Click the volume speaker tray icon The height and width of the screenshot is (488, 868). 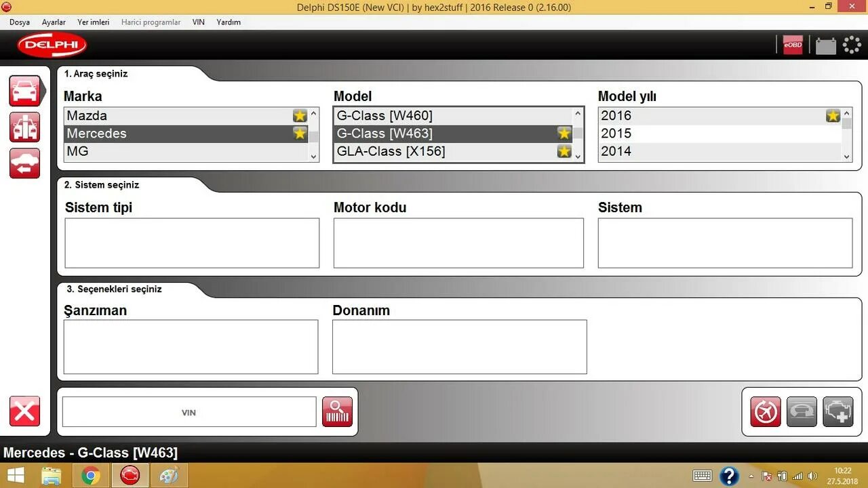[813, 476]
